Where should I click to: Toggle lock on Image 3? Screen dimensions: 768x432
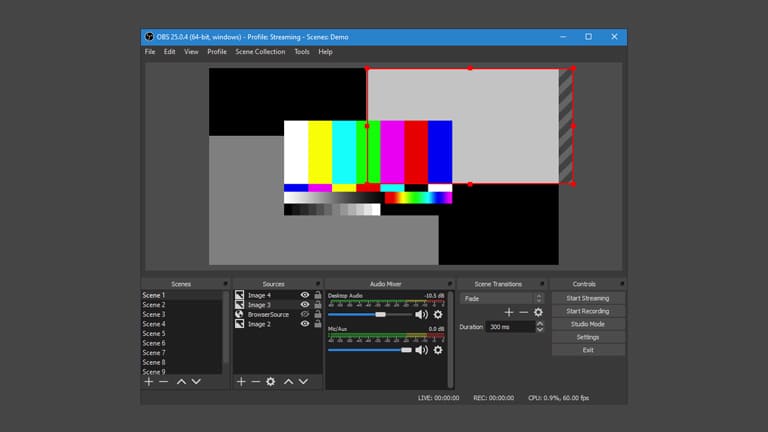pyautogui.click(x=318, y=305)
